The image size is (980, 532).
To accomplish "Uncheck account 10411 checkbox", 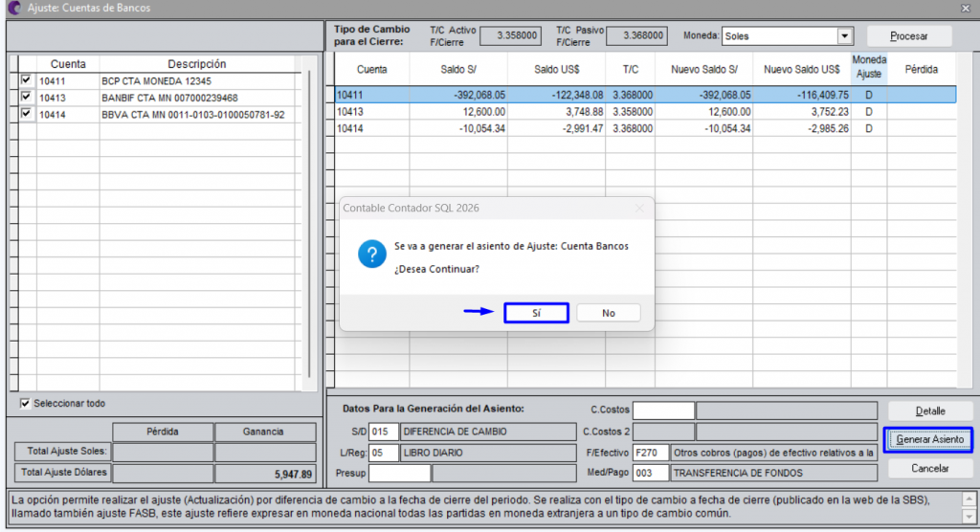I will (26, 80).
